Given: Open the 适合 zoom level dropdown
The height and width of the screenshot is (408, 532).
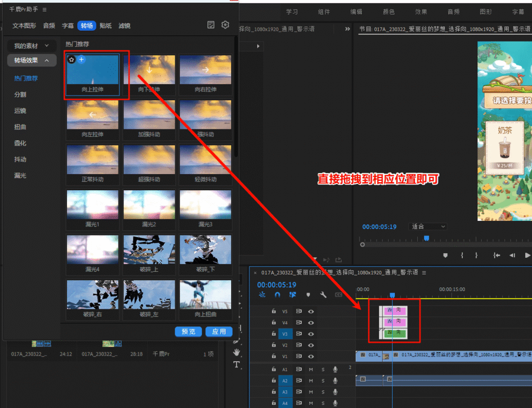Looking at the screenshot, I should click(x=428, y=227).
